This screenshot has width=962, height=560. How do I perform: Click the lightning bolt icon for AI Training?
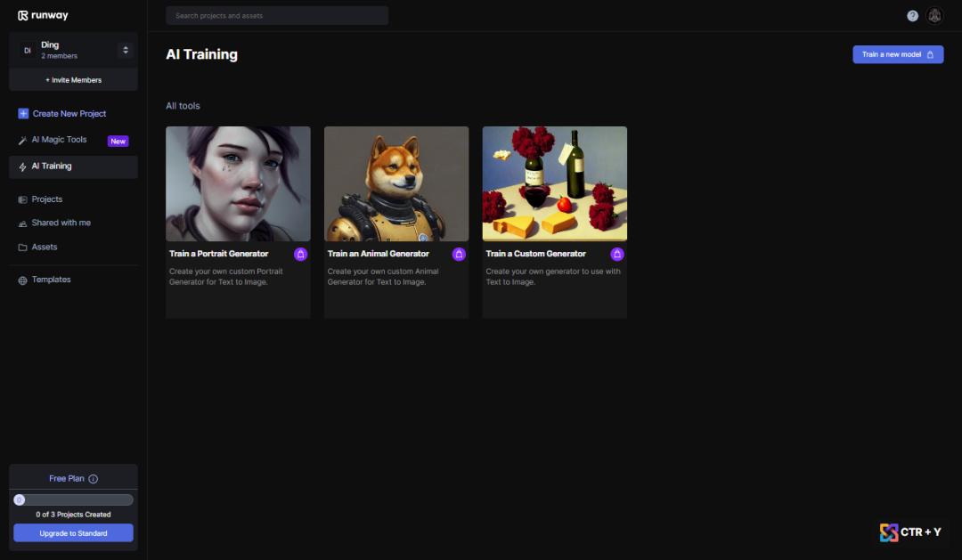click(22, 166)
